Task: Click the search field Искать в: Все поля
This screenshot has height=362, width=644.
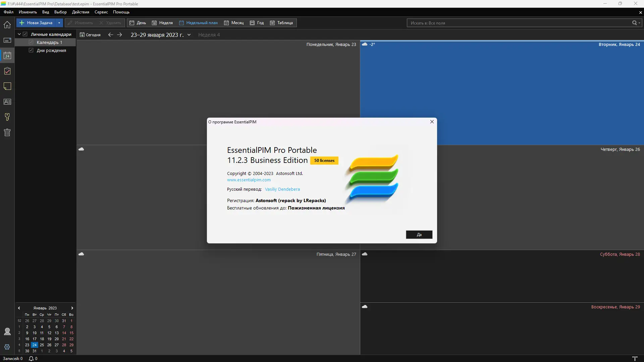Action: 517,23
